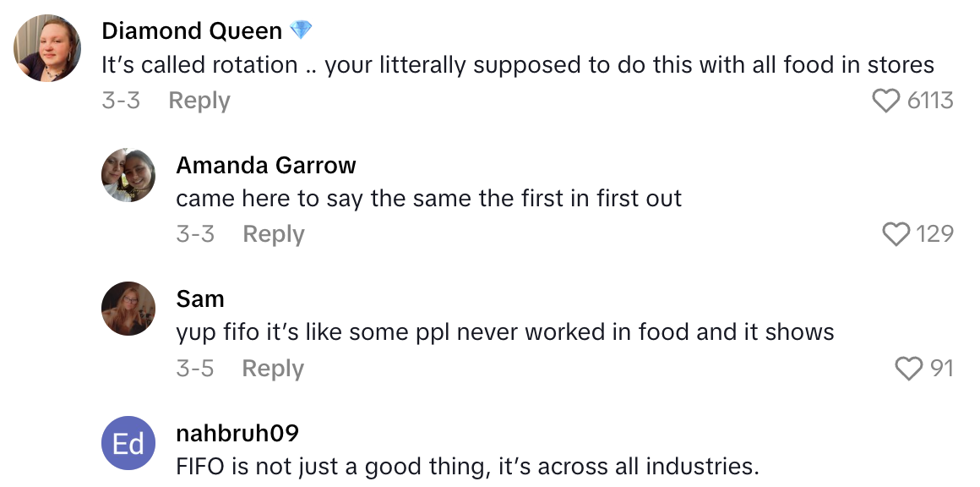Click the diamond emoji beside Diamond Queen
Screen dimensions: 980x487
click(301, 31)
